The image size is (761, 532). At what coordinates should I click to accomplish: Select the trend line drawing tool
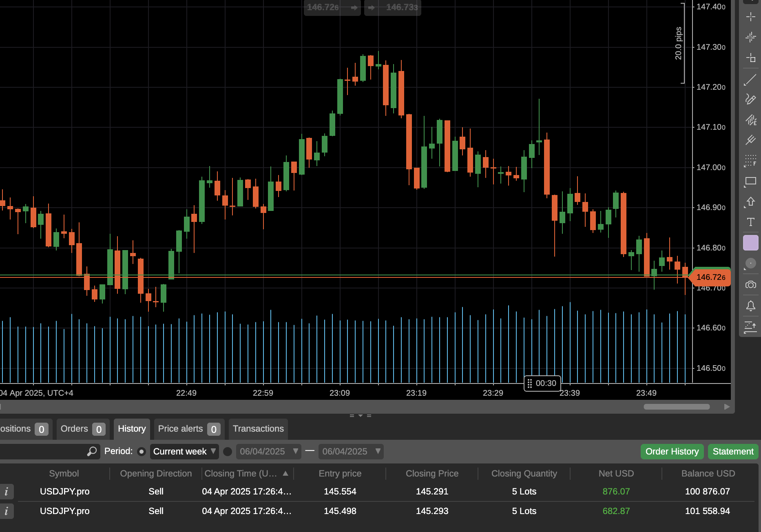pos(750,80)
